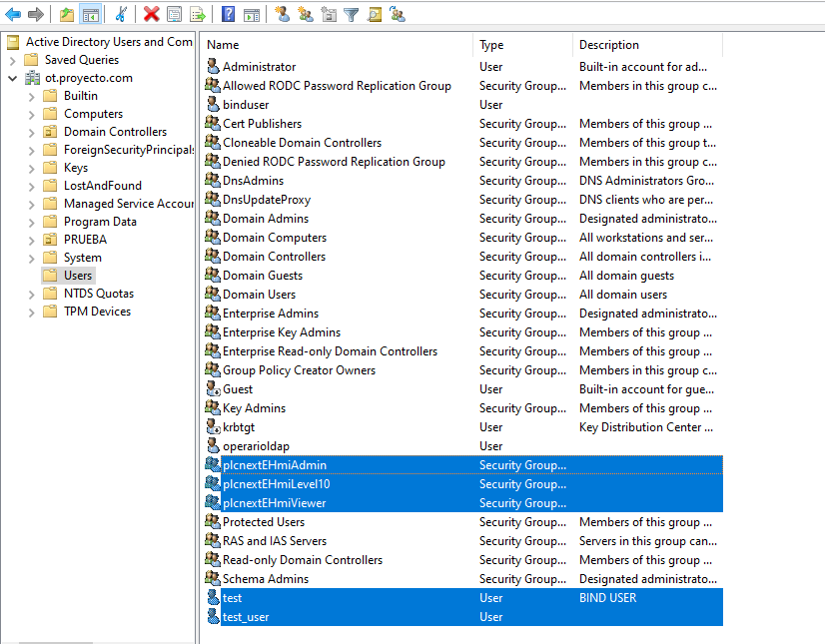Expand the Keys container
Image resolution: width=825 pixels, height=644 pixels.
32,169
